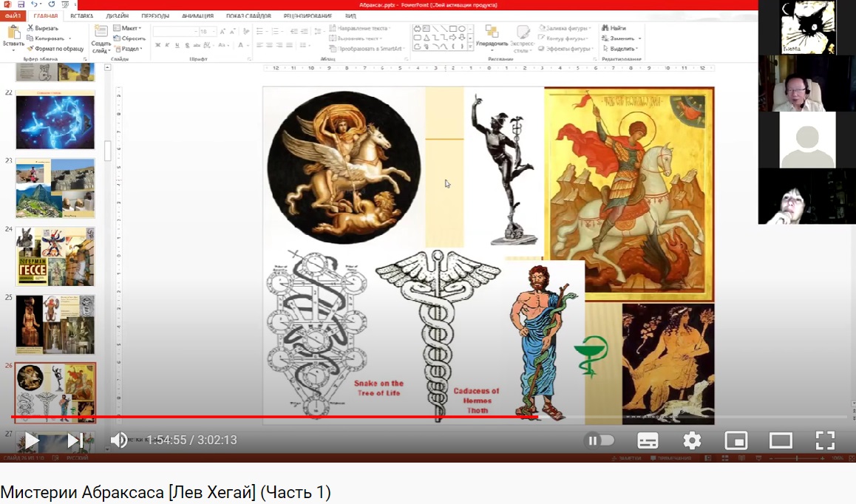Enter full screen mode
This screenshot has width=856, height=504.
click(825, 440)
